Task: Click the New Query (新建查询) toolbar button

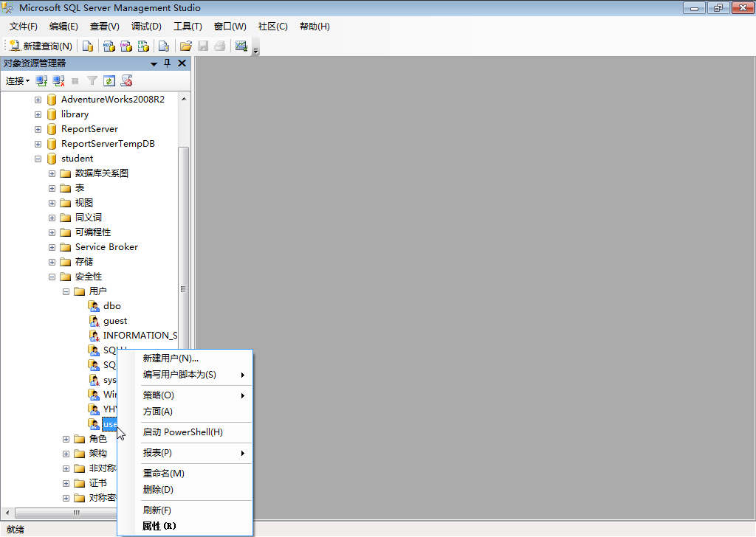Action: pyautogui.click(x=41, y=46)
